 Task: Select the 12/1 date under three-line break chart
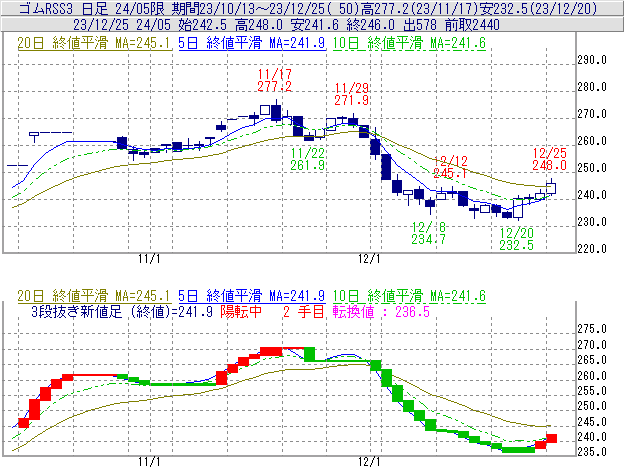coord(369,462)
